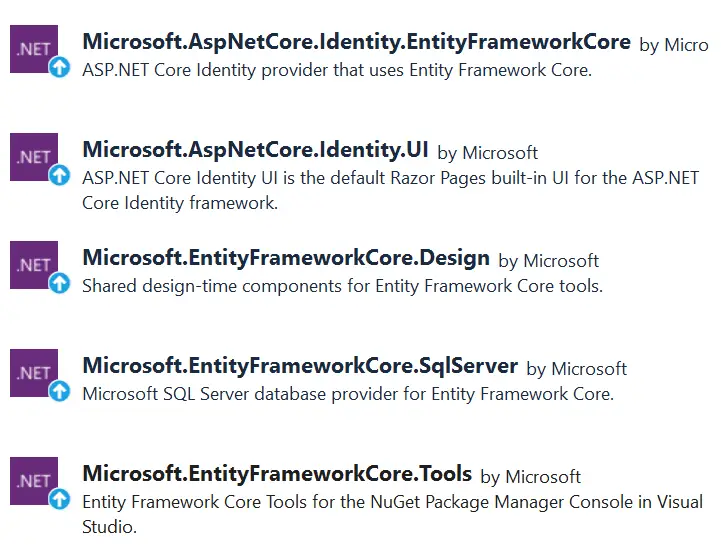Select the Microsoft.EntityFrameworkCore.SqlServer package title

click(x=300, y=367)
